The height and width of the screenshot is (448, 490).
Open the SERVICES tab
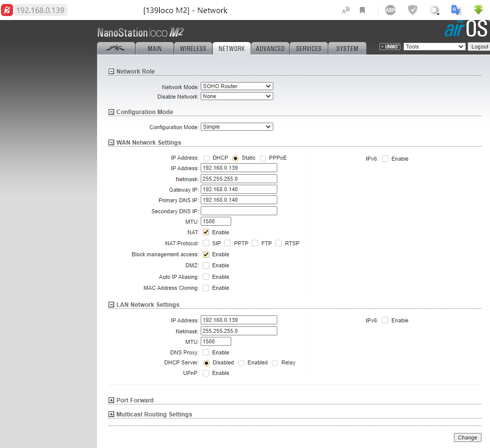(x=309, y=49)
